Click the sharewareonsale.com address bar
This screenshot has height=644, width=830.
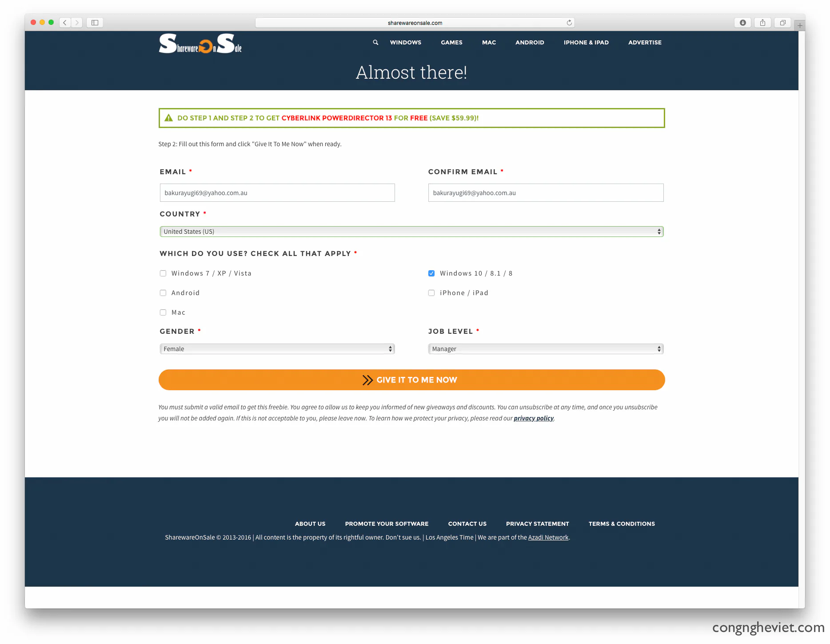(x=415, y=23)
